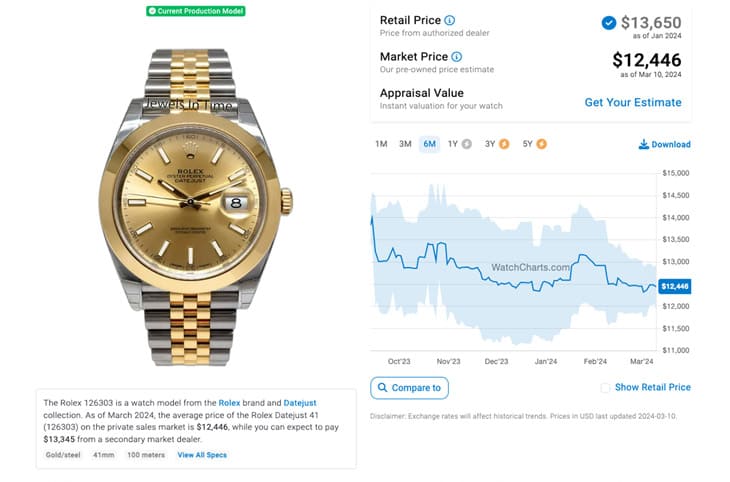
Task: Click the Current Production Model badge
Action: (x=195, y=11)
